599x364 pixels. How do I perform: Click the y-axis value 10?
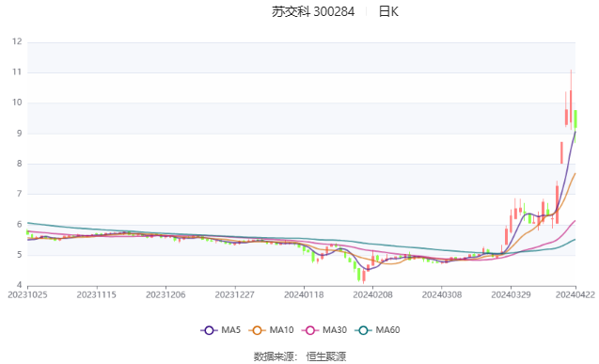pyautogui.click(x=17, y=103)
